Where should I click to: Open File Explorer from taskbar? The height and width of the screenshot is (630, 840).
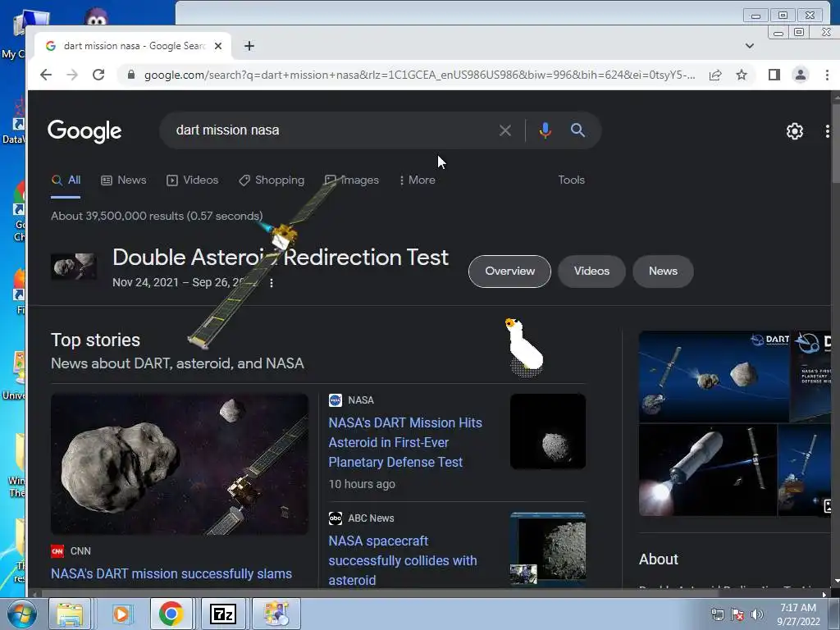coord(71,614)
